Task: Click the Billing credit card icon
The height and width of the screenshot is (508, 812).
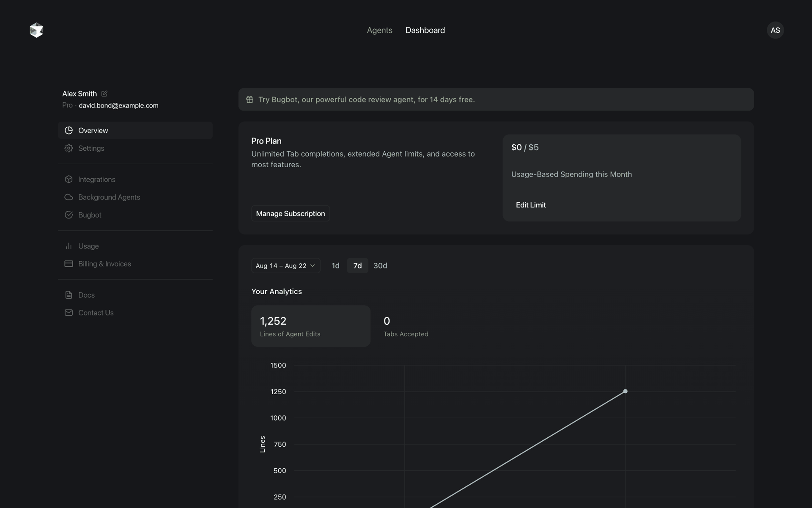Action: [x=69, y=264]
